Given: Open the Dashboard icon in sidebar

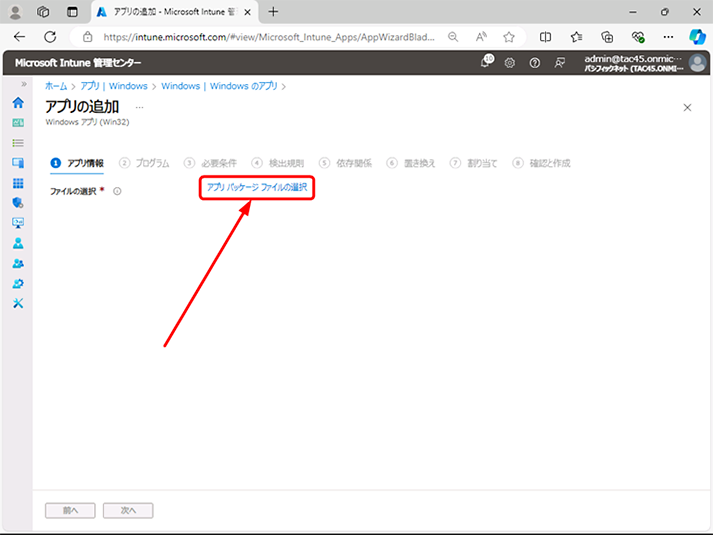Looking at the screenshot, I should pyautogui.click(x=18, y=123).
